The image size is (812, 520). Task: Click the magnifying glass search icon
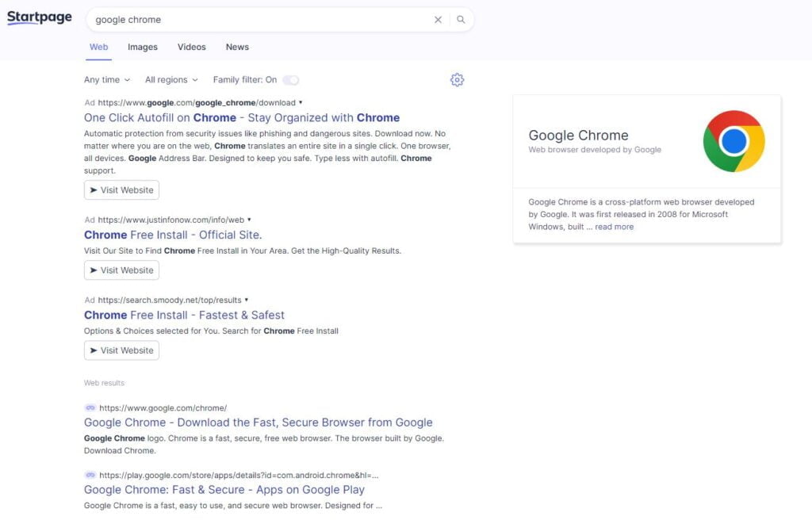coord(461,20)
